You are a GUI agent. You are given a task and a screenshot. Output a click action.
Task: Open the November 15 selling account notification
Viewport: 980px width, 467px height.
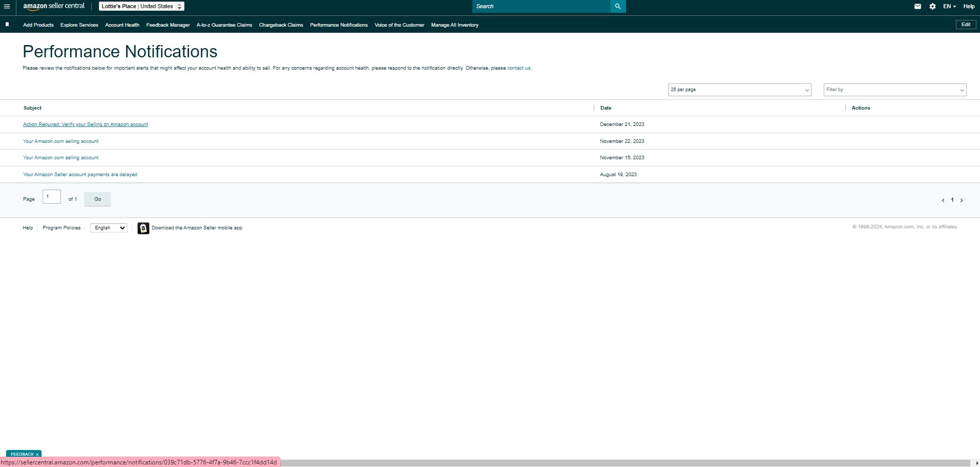pos(61,158)
